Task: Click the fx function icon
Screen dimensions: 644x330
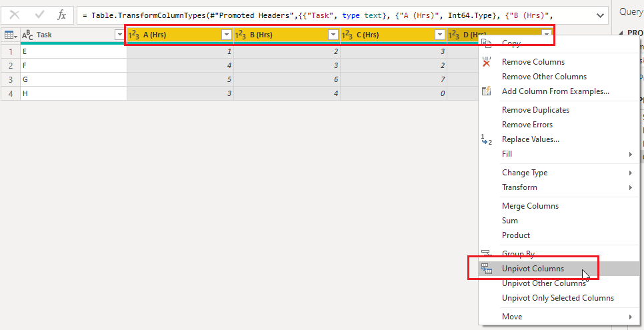Action: coord(61,15)
